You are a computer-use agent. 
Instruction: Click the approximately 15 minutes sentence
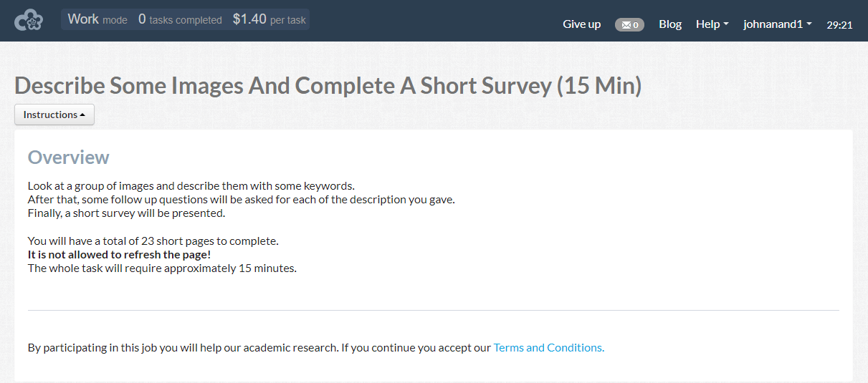coord(162,268)
